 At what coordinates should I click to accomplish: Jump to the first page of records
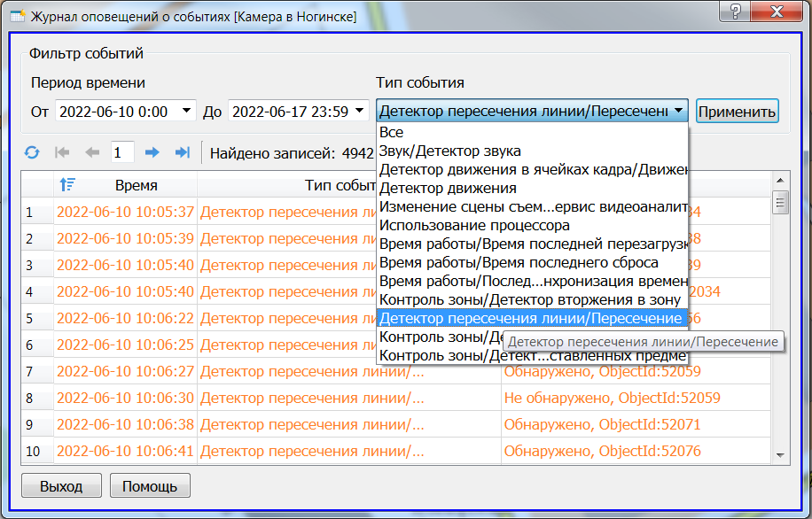61,151
